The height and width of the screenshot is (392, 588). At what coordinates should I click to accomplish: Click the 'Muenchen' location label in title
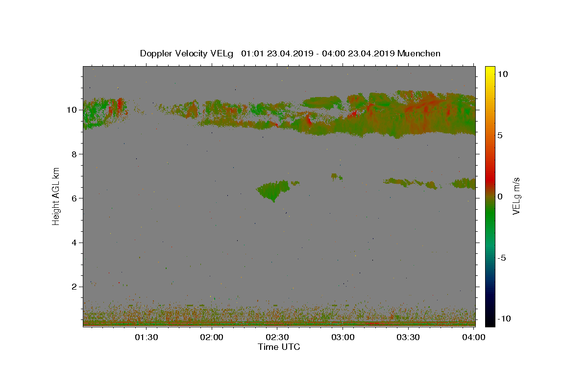pyautogui.click(x=419, y=53)
